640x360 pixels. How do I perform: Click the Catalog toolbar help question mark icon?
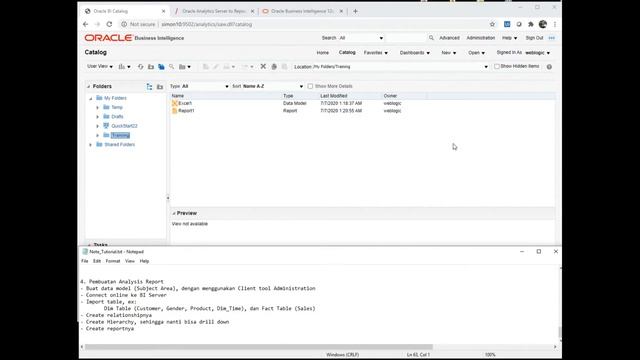tap(549, 67)
